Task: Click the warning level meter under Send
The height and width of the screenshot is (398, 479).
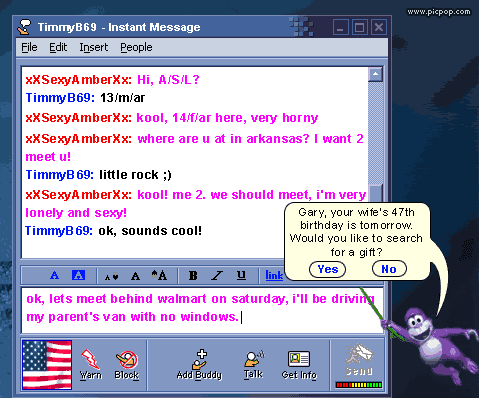Action: pos(359,385)
